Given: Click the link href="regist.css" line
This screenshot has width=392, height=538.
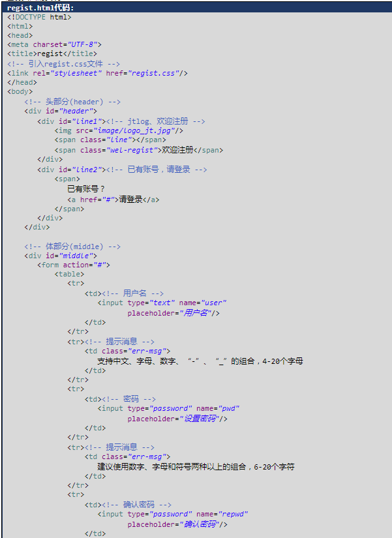Looking at the screenshot, I should tap(97, 73).
